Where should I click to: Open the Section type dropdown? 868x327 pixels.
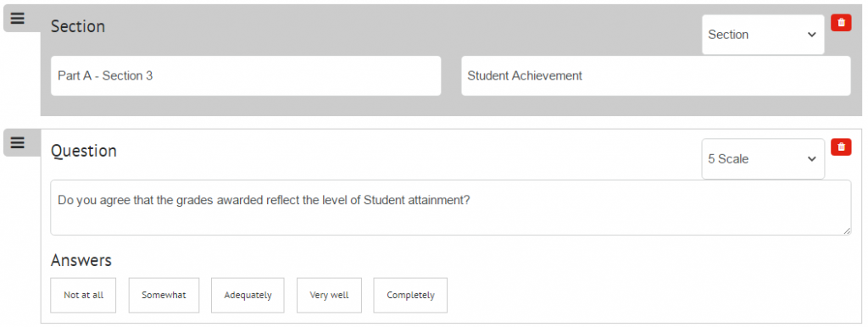763,35
